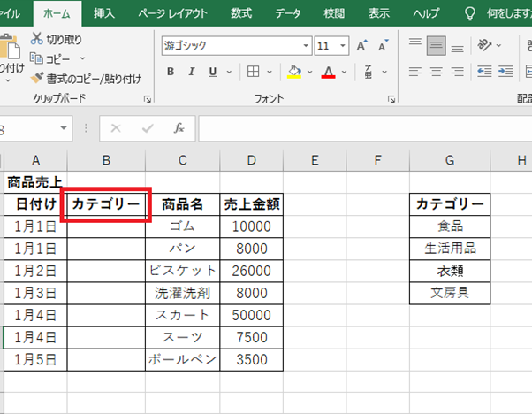Open the Copy options dropdown arrow
This screenshot has height=414, width=532.
tap(82, 58)
